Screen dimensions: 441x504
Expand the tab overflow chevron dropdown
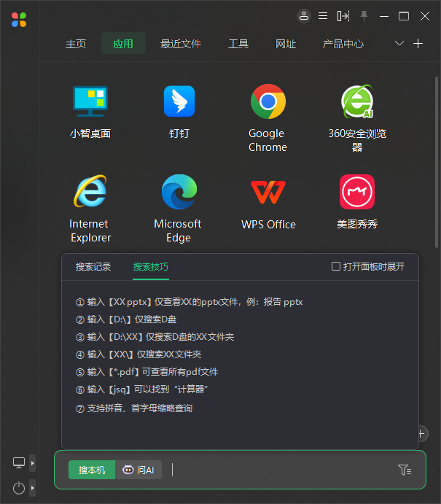click(399, 43)
